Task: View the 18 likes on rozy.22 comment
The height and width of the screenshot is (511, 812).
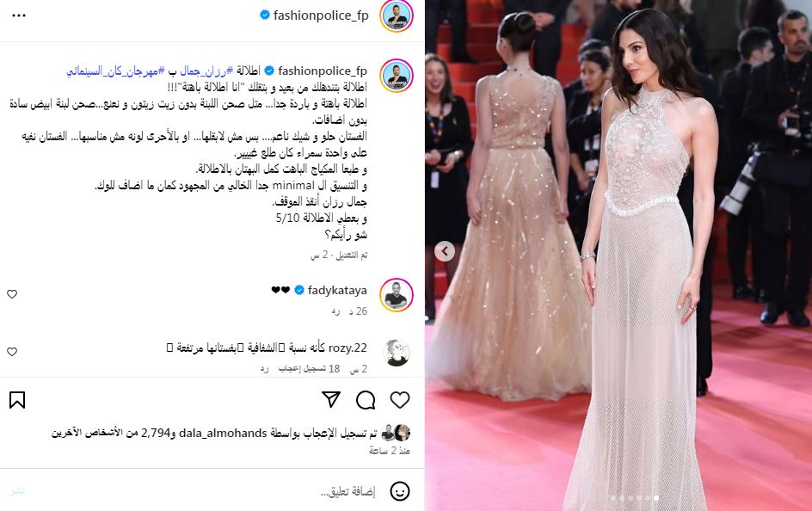Action: (309, 368)
